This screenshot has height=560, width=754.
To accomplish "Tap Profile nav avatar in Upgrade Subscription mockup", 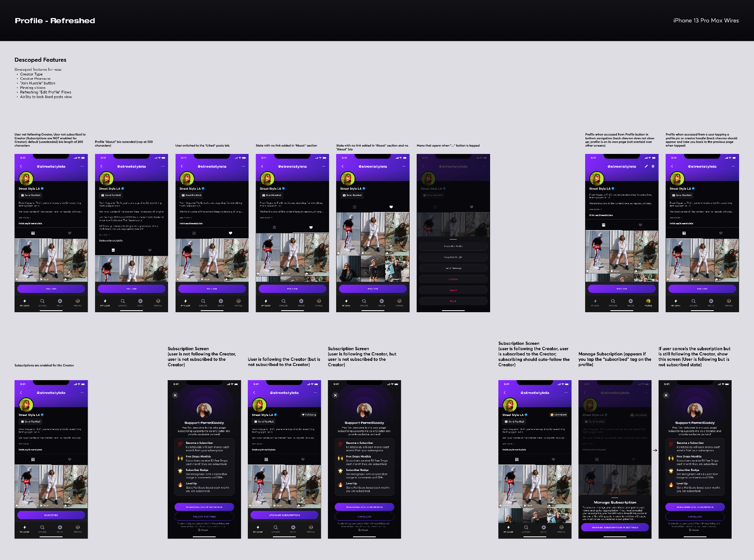I will click(x=311, y=527).
